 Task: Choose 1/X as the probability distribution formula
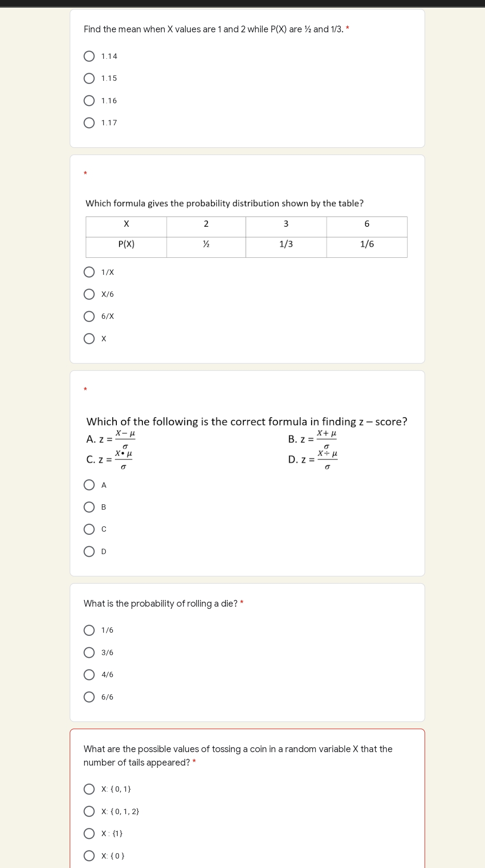tap(89, 271)
